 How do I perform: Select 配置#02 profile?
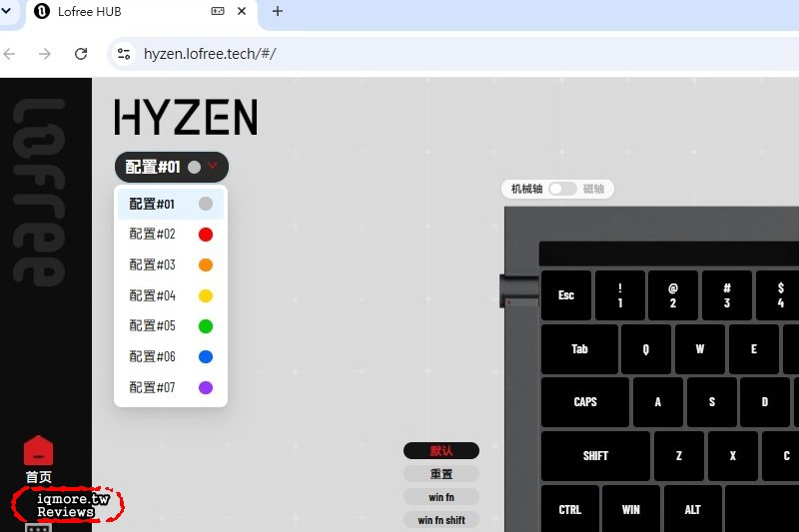tap(171, 235)
